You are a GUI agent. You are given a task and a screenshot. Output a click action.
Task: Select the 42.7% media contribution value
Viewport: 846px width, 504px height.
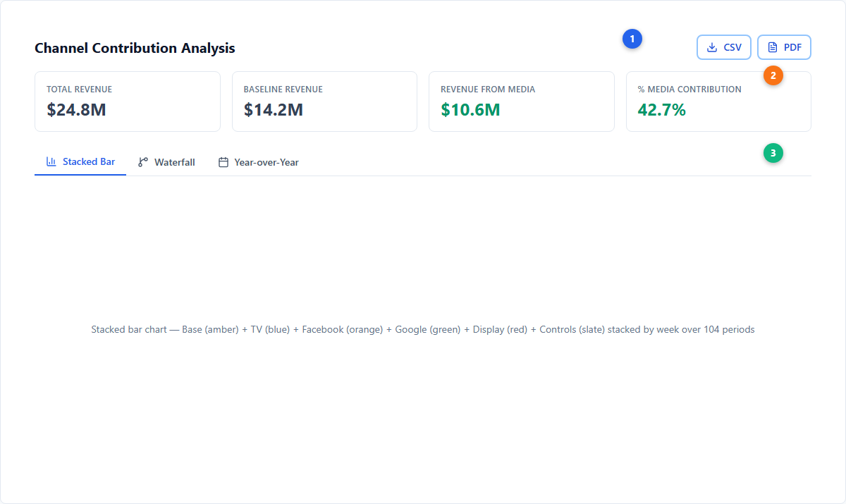[x=662, y=109]
